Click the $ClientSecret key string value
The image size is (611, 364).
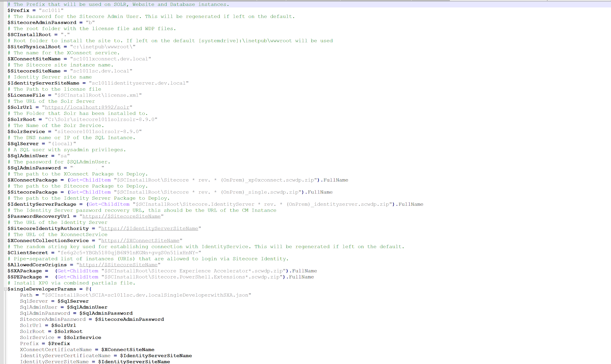(x=129, y=253)
